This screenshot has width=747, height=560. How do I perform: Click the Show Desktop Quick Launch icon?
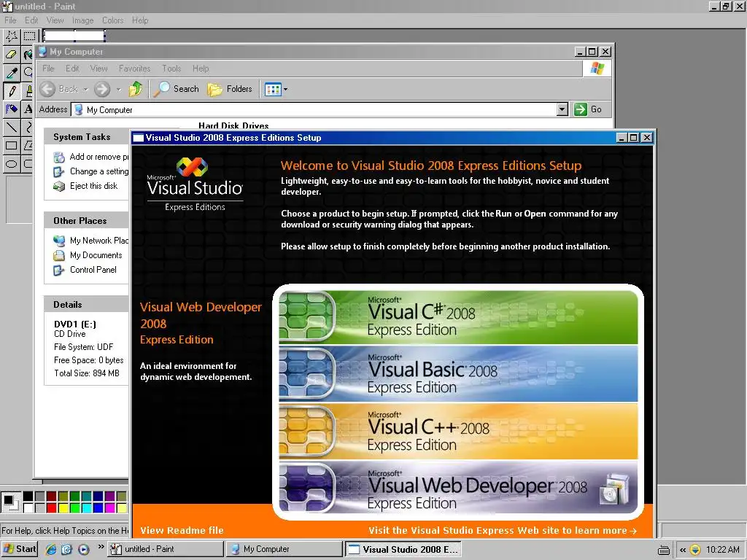pyautogui.click(x=66, y=549)
